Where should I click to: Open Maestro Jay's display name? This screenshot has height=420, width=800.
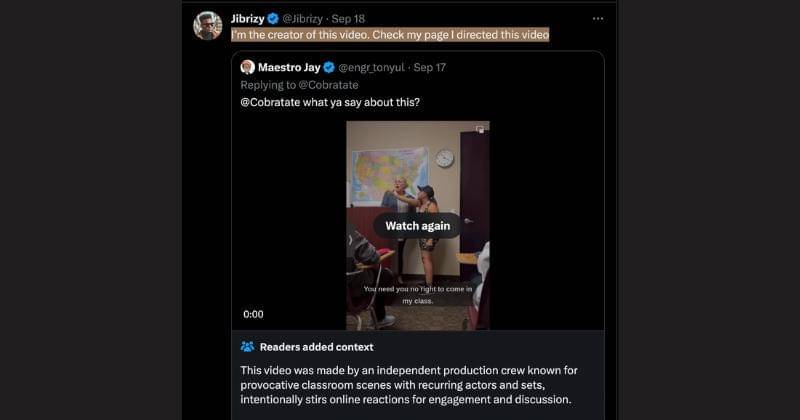point(287,67)
